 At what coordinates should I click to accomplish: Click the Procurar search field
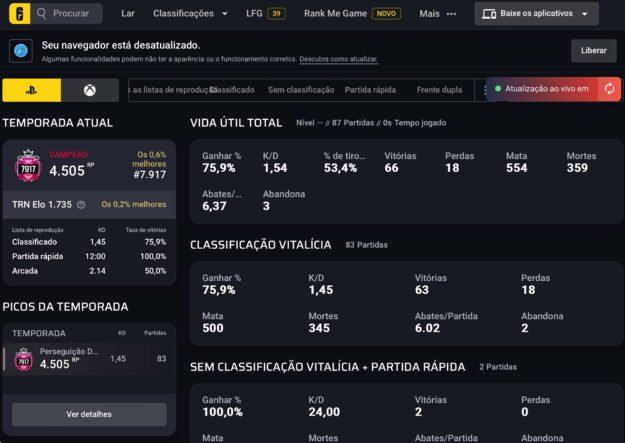click(x=68, y=14)
